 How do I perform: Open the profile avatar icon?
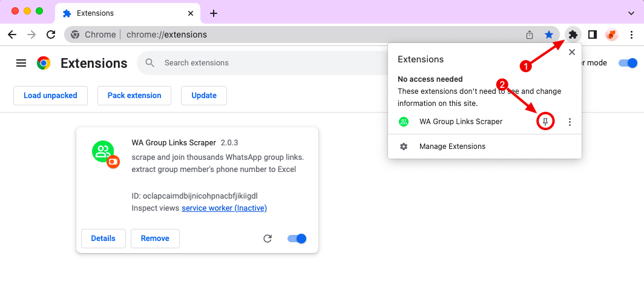[612, 35]
